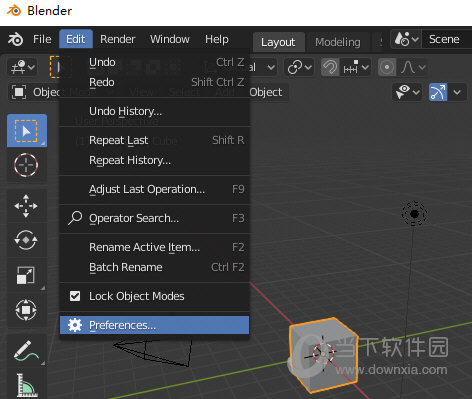The width and height of the screenshot is (472, 399).
Task: Toggle Lock Object Modes checkbox
Action: pos(75,296)
